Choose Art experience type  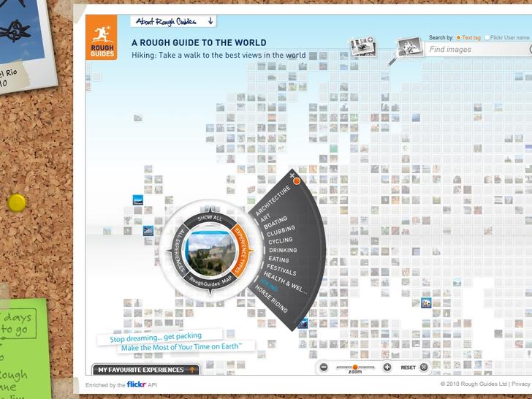coord(265,217)
